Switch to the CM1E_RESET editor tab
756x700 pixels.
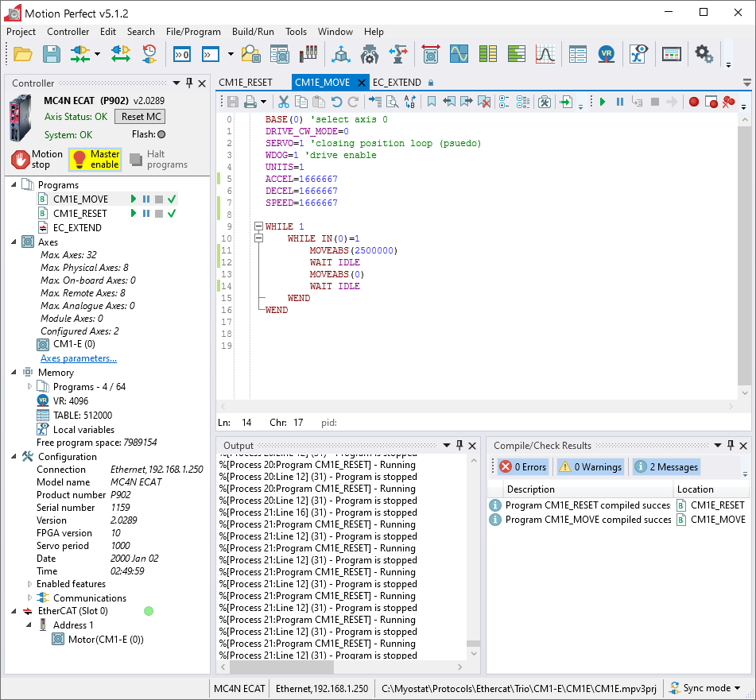click(x=246, y=82)
